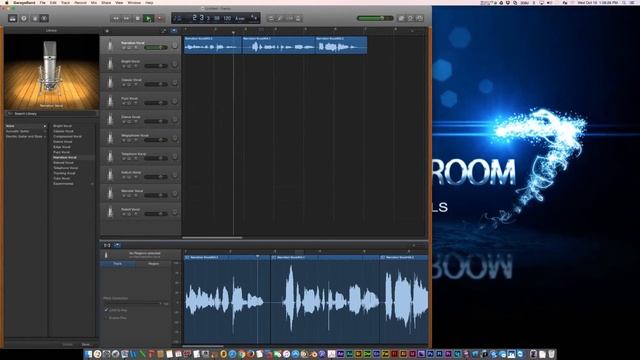Open the Media Browser button

click(420, 18)
